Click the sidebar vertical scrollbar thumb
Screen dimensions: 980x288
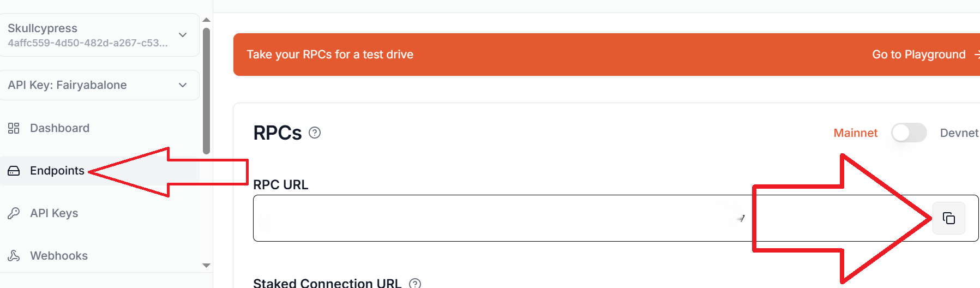(x=206, y=91)
